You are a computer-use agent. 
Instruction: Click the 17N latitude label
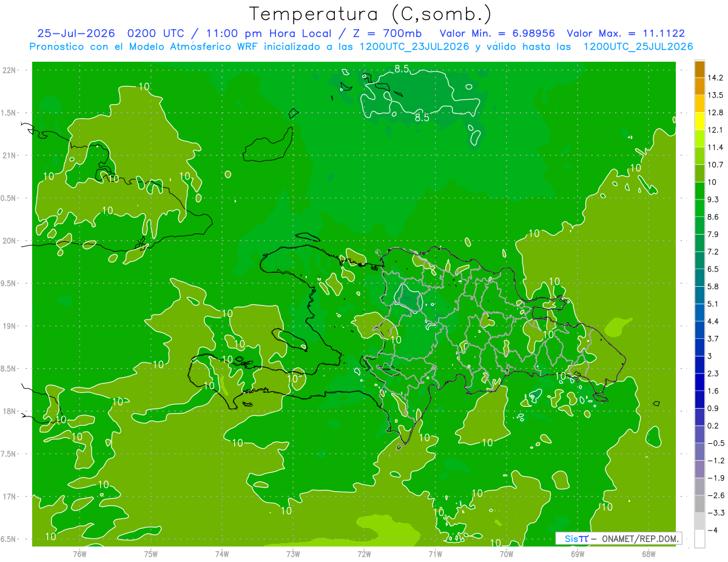point(10,497)
